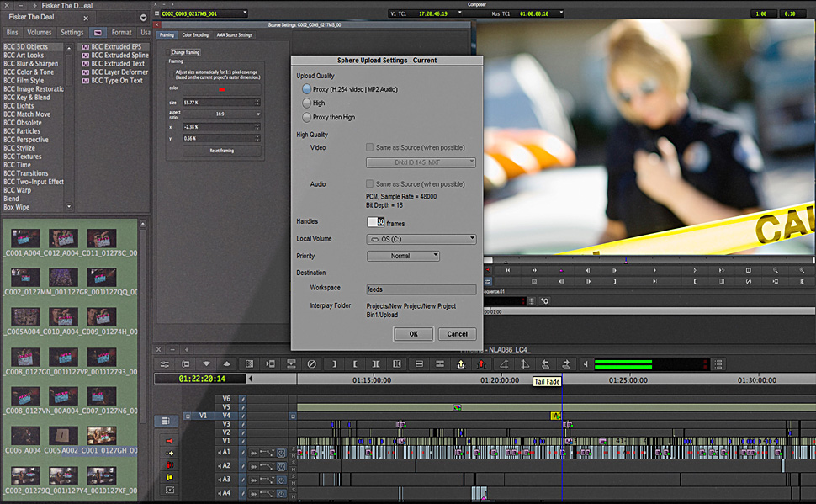Cancel the Sphere Upload Settings dialog

coord(457,334)
